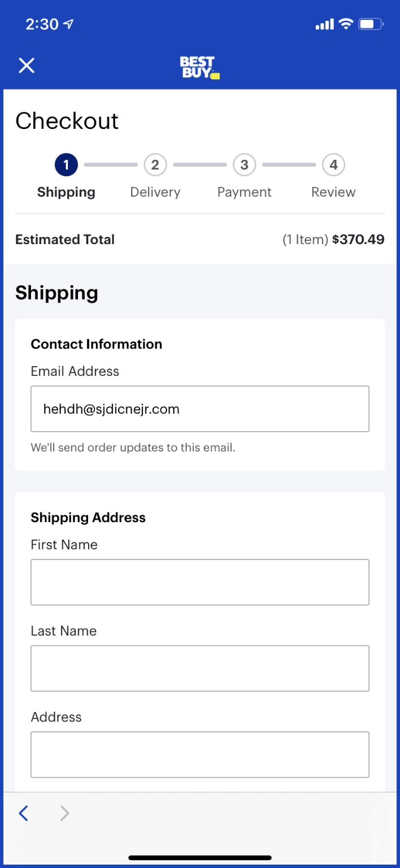
Task: Tap the browser back arrow
Action: click(23, 813)
